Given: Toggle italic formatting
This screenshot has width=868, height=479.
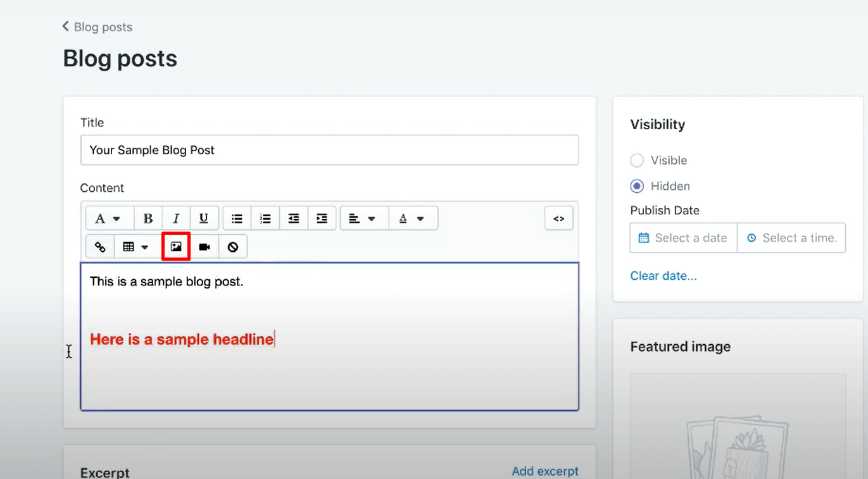Looking at the screenshot, I should pos(176,218).
